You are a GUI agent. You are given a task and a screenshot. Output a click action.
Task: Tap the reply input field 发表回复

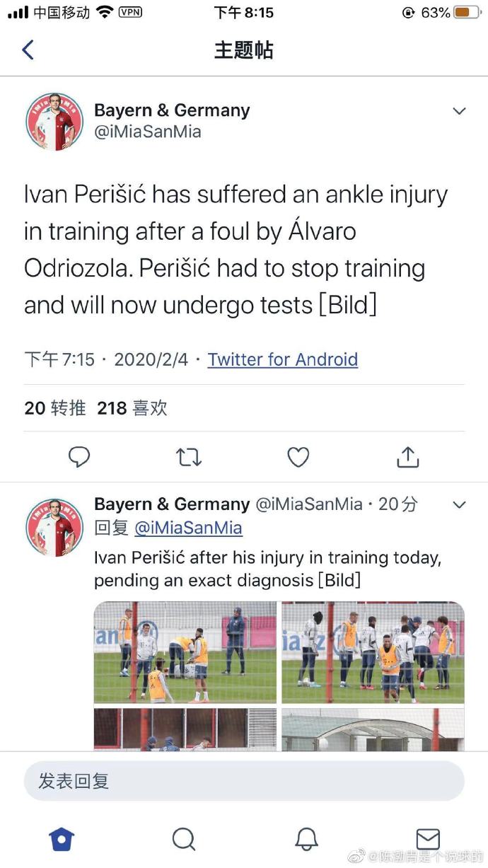(244, 781)
